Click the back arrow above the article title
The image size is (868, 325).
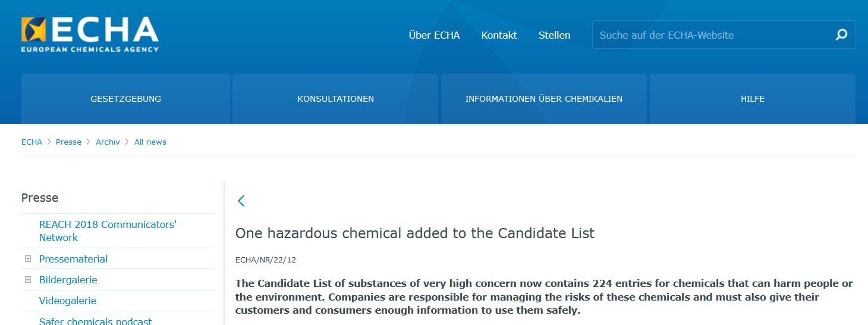tap(241, 201)
